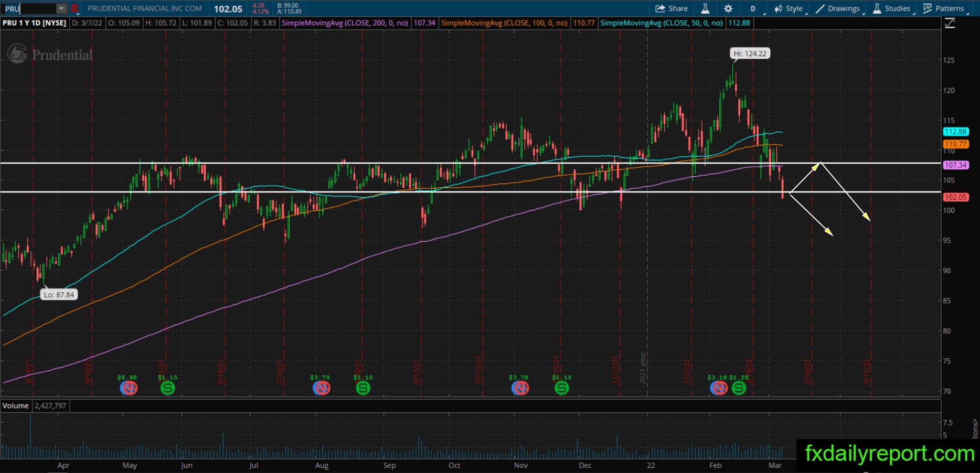Click the Share button
This screenshot has width=980, height=473.
point(672,8)
